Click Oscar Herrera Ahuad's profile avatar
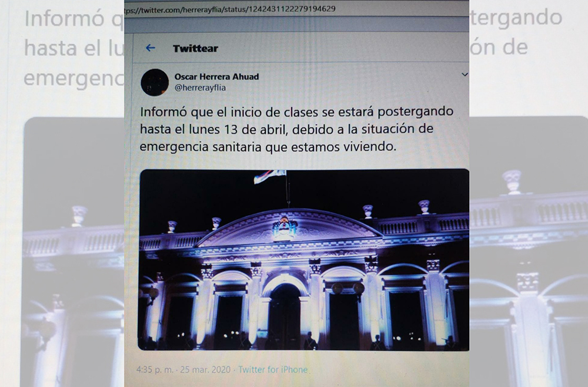588x387 pixels. (155, 82)
